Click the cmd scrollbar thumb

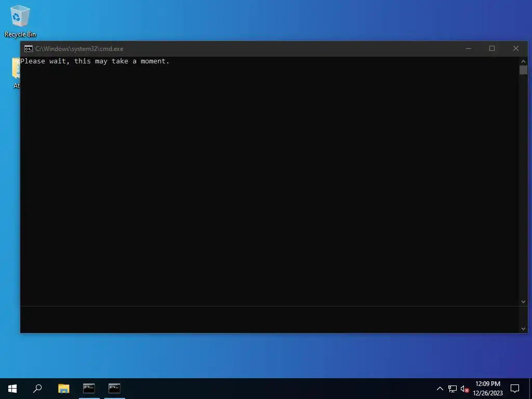pyautogui.click(x=523, y=70)
